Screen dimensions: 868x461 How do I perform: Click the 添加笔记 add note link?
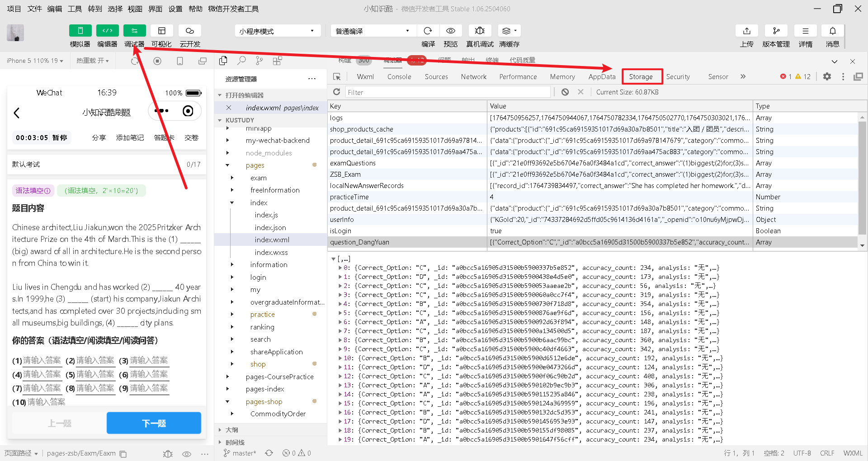(130, 138)
